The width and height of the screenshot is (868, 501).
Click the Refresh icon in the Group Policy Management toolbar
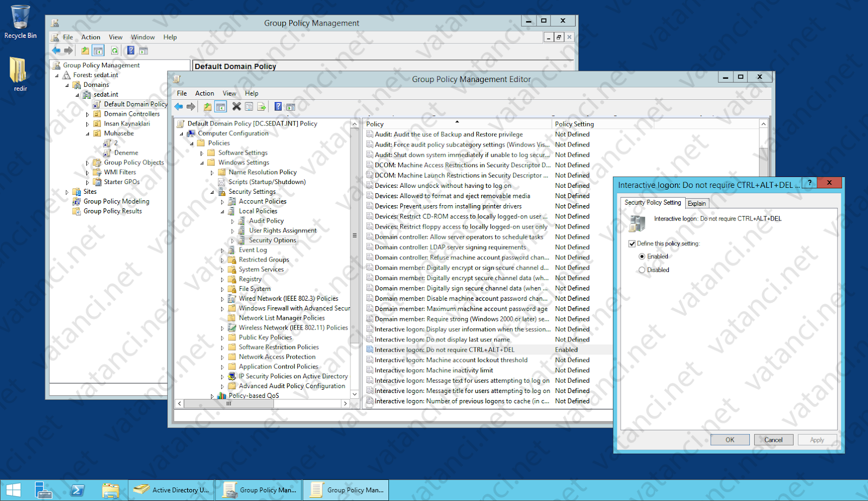[x=114, y=50]
